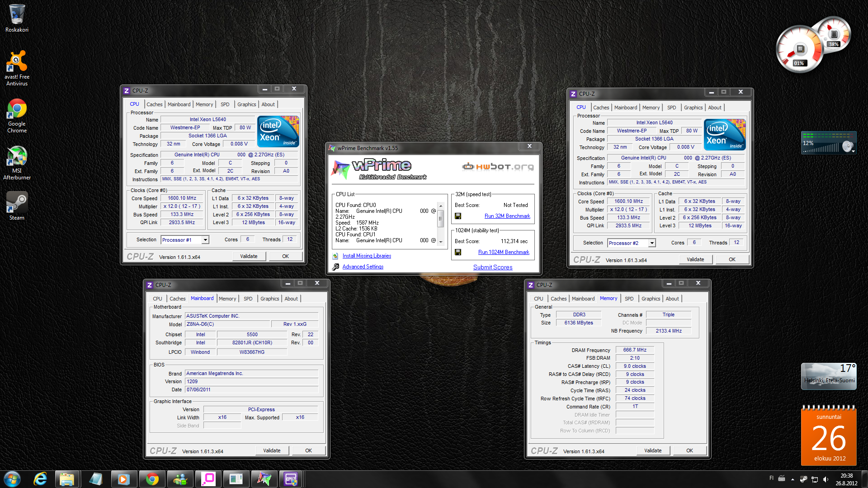
Task: Click the Helsinki weather gadget
Action: click(829, 376)
